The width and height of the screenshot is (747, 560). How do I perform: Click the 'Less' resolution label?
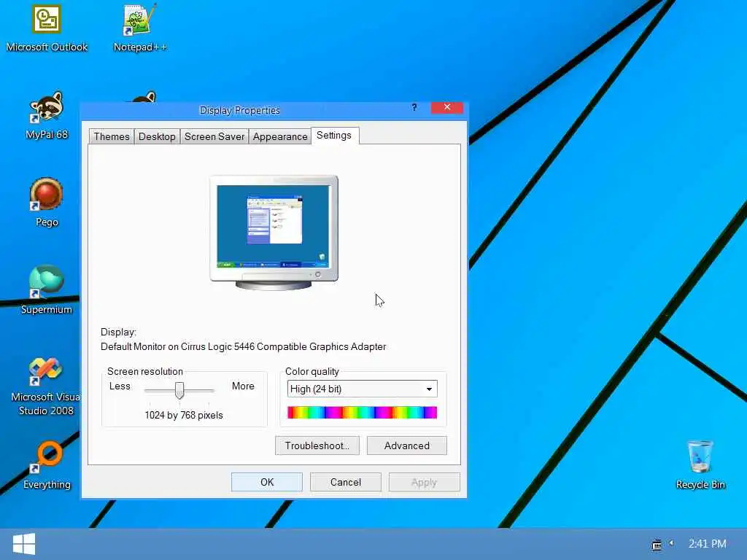[120, 386]
